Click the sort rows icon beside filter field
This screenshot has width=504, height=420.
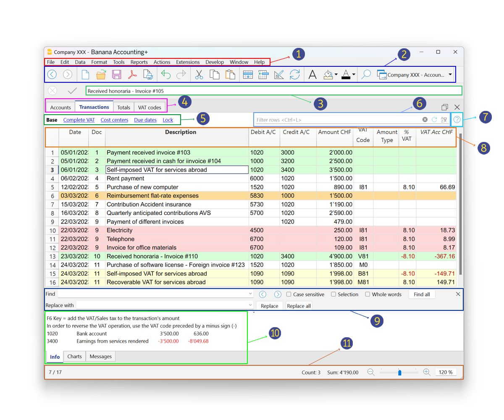tap(444, 120)
